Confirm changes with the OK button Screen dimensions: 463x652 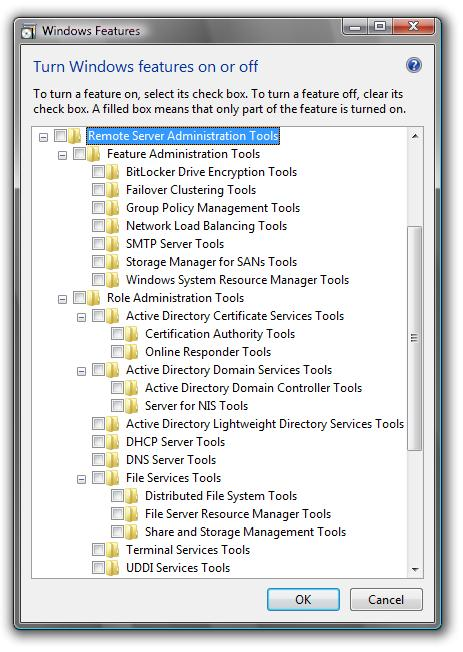(303, 599)
